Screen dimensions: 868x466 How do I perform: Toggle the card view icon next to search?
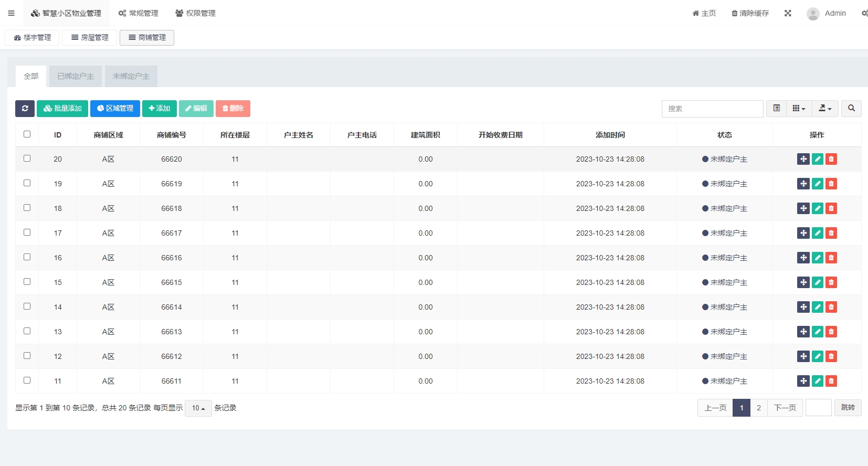(x=776, y=109)
